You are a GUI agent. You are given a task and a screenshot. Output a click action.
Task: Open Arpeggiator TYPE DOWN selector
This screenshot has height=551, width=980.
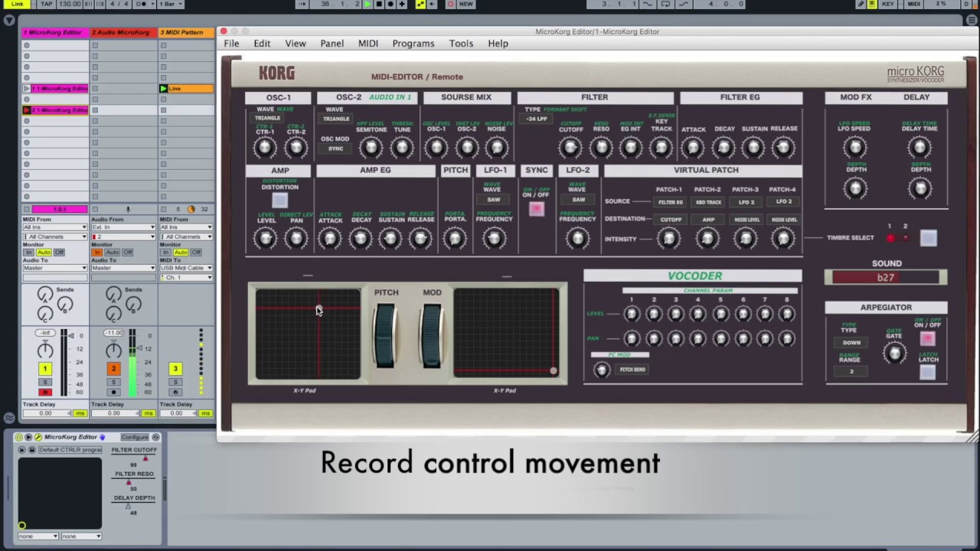851,343
